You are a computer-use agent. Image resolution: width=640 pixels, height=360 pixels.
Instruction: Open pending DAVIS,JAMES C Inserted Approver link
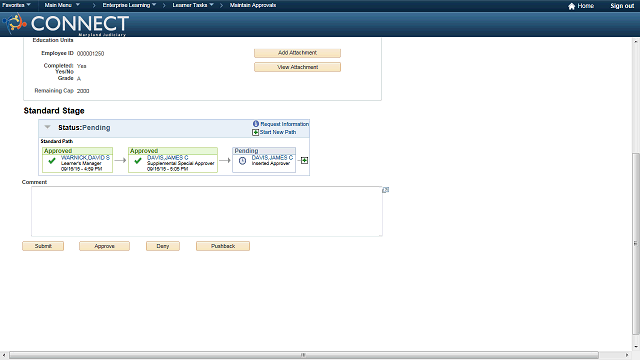(272, 158)
